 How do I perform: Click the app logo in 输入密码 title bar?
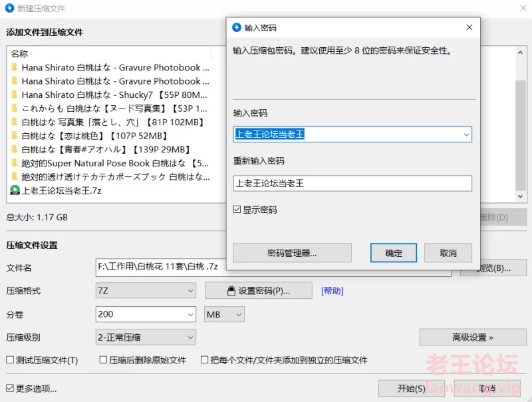[237, 27]
